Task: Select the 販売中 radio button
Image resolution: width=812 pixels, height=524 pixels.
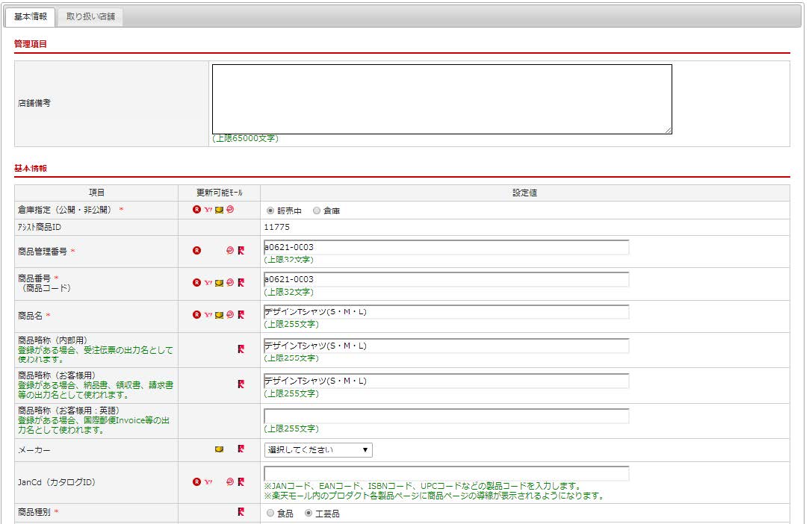Action: pos(270,210)
